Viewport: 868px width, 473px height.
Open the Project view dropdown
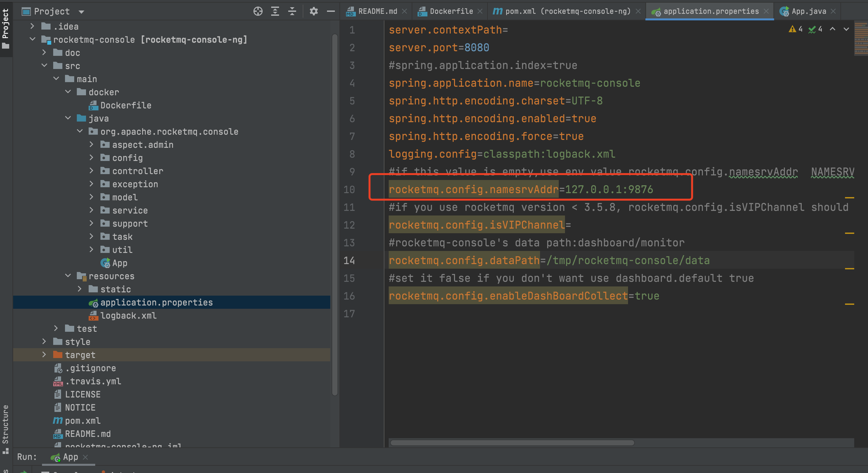(x=81, y=12)
